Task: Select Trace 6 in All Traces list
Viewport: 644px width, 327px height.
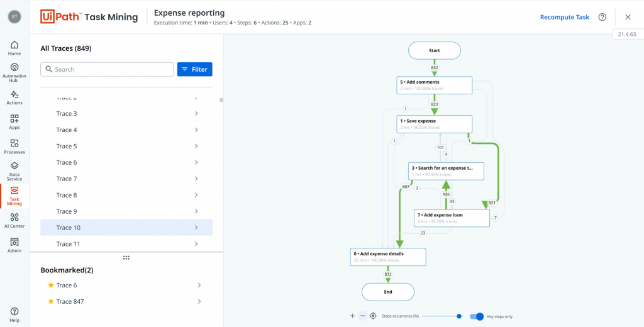Action: coord(126,162)
